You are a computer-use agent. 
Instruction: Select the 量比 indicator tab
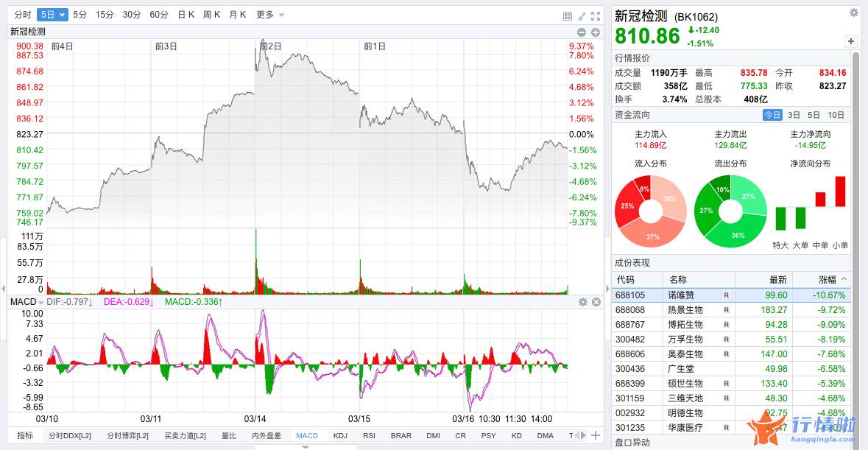click(229, 435)
